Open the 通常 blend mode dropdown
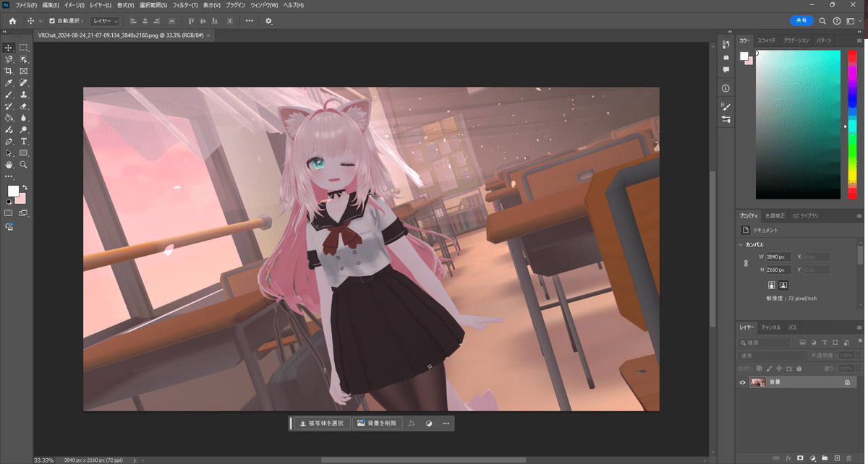 click(773, 356)
